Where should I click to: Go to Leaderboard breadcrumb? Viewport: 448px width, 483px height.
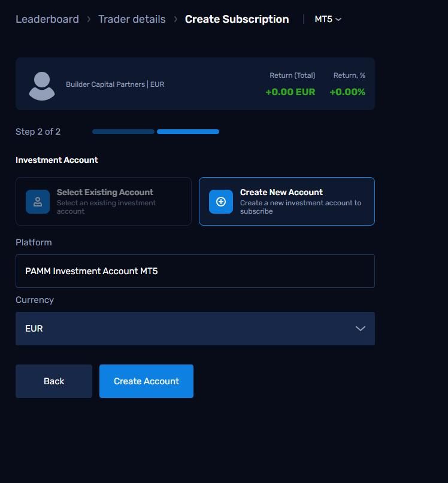click(x=47, y=19)
